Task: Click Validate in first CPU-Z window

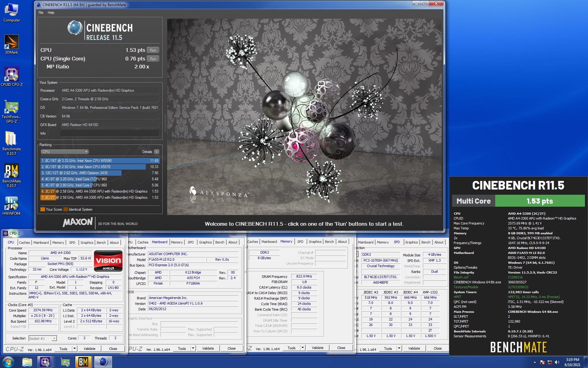Action: coord(89,349)
